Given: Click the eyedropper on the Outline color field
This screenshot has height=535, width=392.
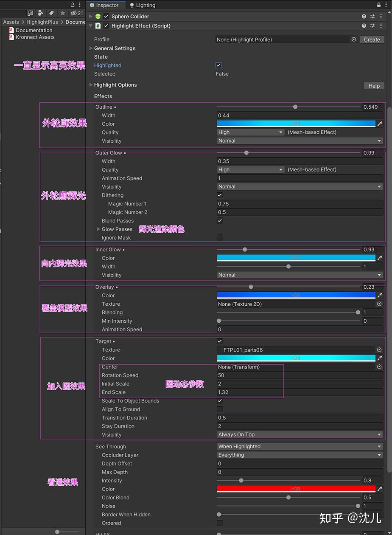Looking at the screenshot, I should click(x=380, y=124).
